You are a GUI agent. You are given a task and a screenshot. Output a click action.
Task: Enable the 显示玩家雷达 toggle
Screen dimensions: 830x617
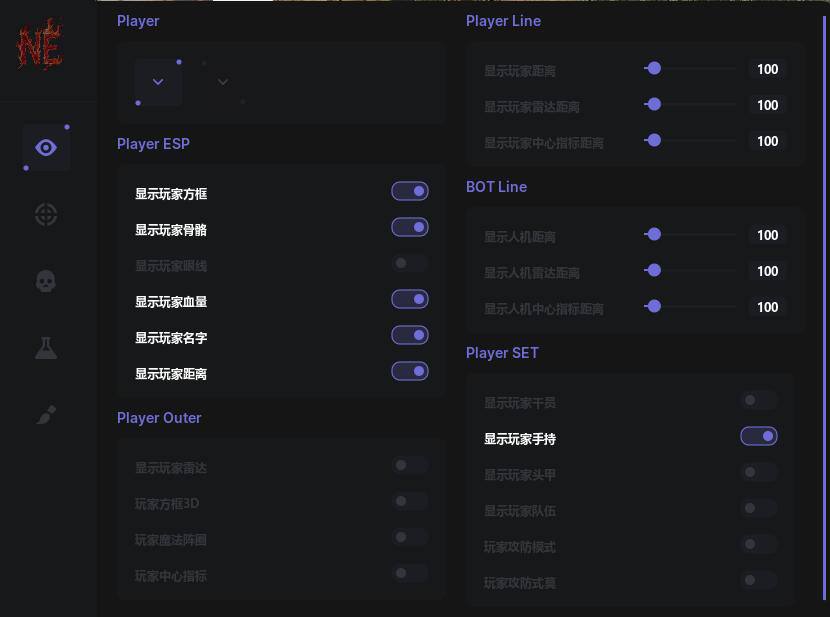pos(410,465)
